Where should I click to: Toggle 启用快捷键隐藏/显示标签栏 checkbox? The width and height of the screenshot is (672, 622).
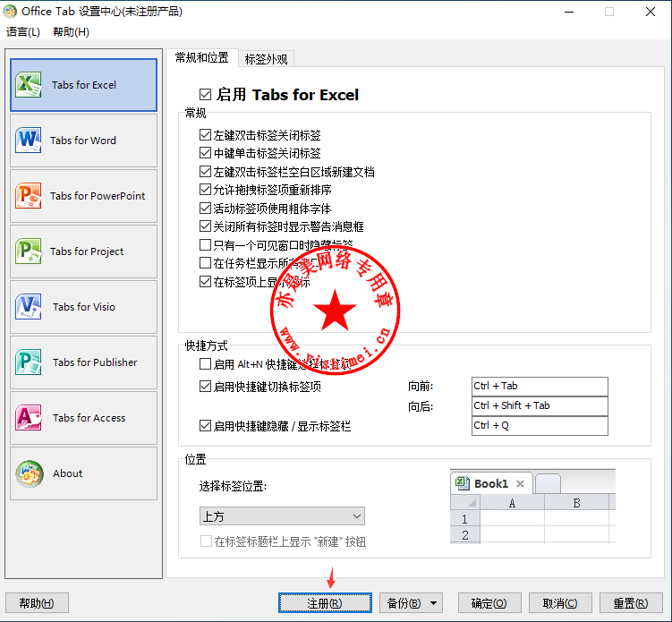pos(205,426)
